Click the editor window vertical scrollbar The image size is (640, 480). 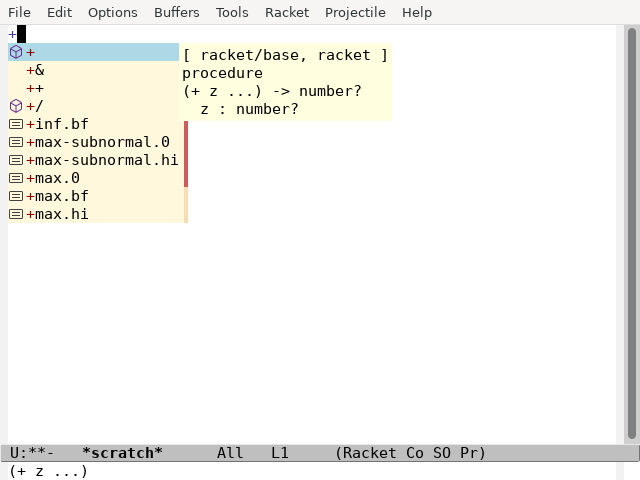pyautogui.click(x=631, y=233)
